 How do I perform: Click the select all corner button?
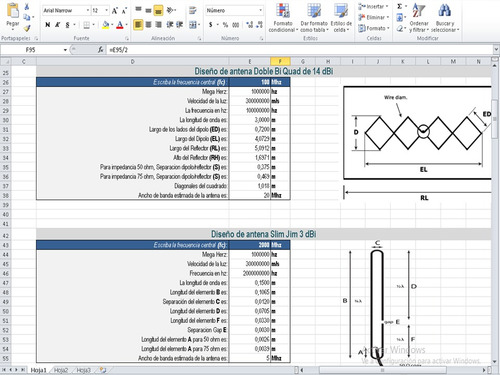6,61
